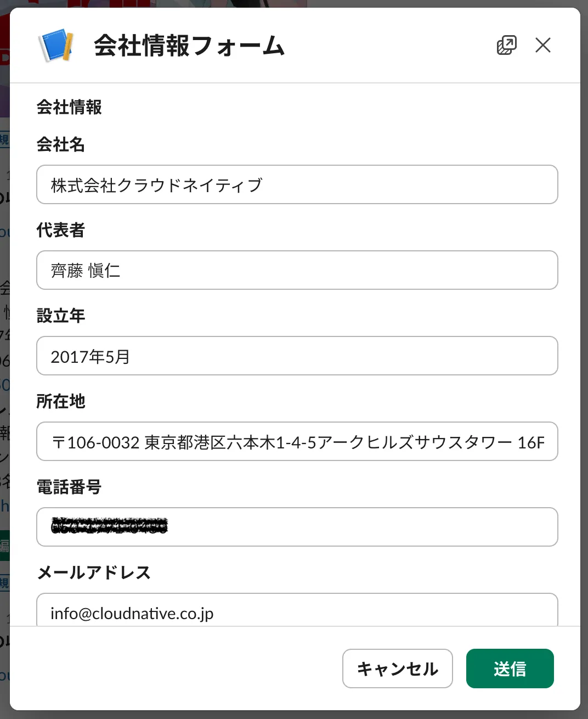Click the 会社情報フォーム title text
This screenshot has width=588, height=719.
189,46
